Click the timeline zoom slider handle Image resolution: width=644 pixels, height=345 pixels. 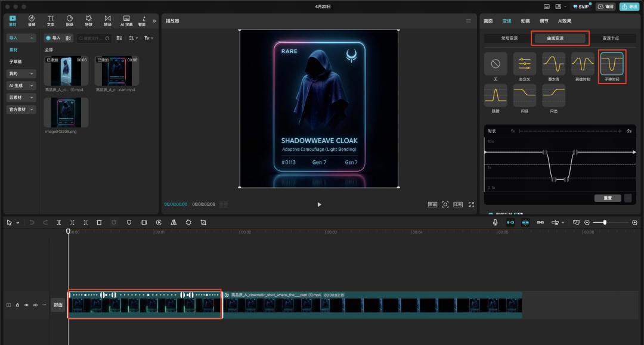point(605,222)
